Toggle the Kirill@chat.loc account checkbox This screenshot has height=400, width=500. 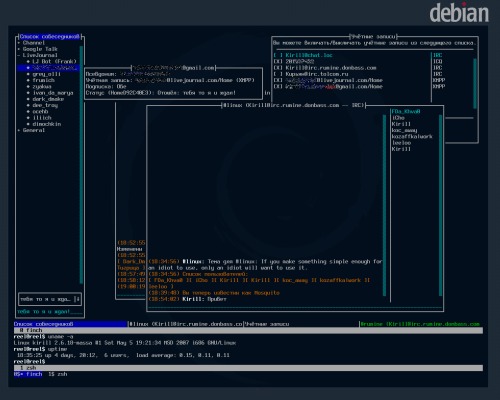278,55
